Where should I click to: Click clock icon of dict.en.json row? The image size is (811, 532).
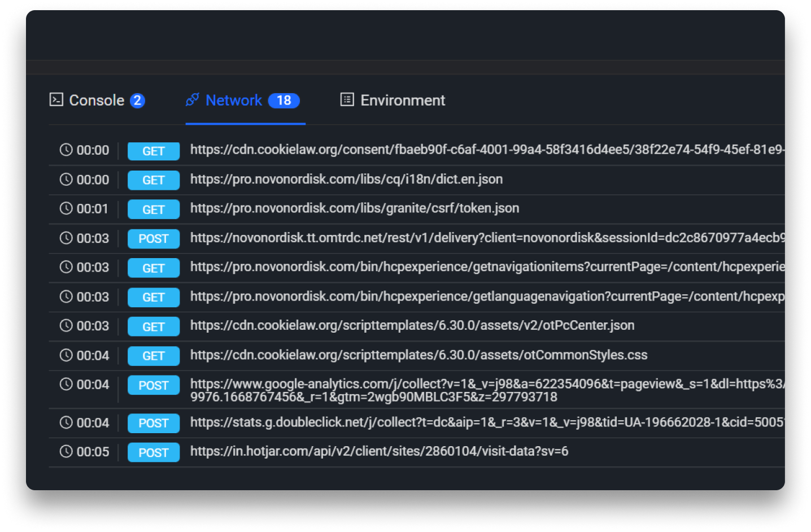(x=66, y=180)
